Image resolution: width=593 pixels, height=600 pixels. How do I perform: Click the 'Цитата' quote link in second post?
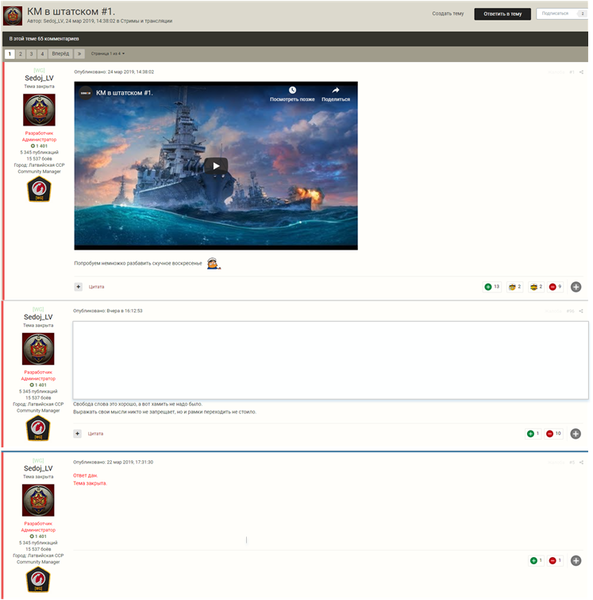[96, 434]
